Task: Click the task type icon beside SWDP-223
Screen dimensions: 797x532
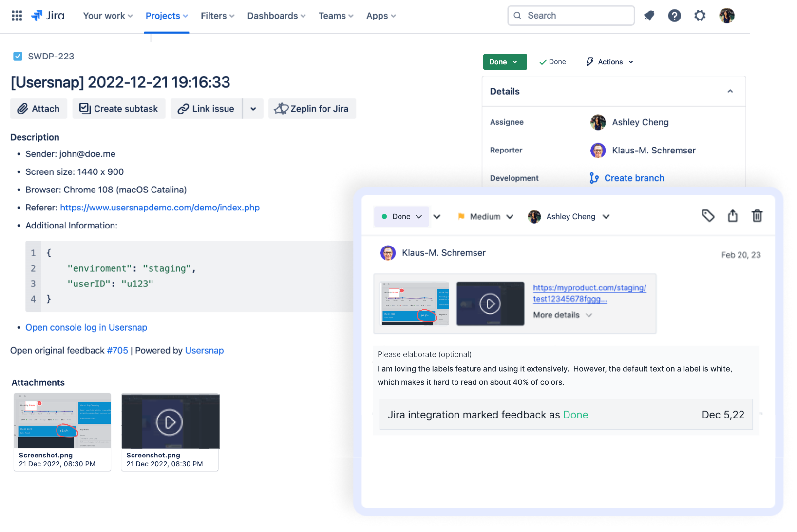Action: click(x=18, y=56)
